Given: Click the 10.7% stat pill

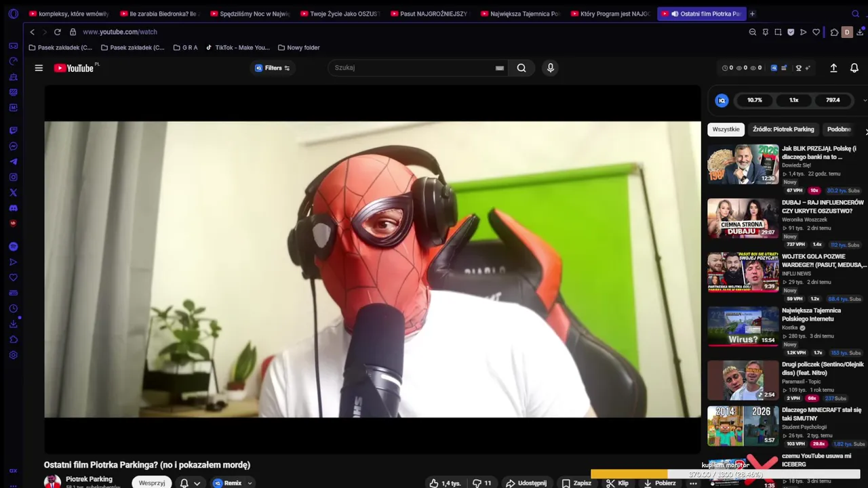Looking at the screenshot, I should [755, 100].
